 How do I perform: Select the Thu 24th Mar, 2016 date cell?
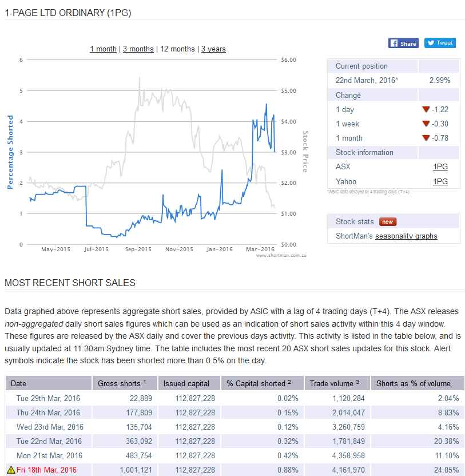point(48,412)
